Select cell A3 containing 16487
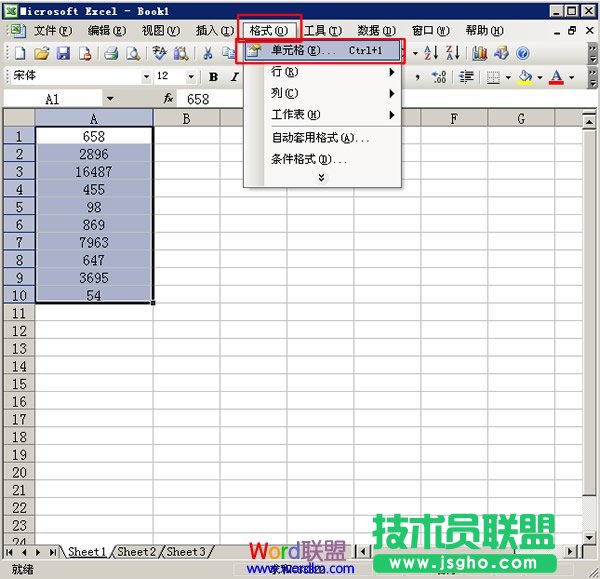600x579 pixels. pos(94,172)
